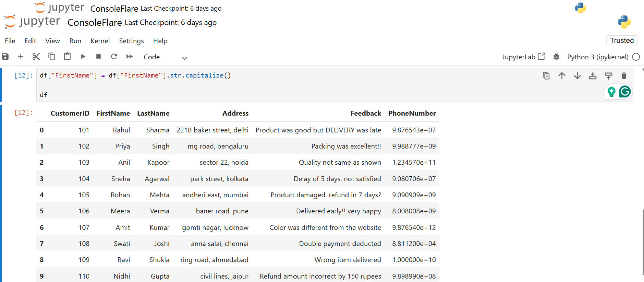644x282 pixels.
Task: Click the CustomerID column header
Action: pyautogui.click(x=70, y=113)
